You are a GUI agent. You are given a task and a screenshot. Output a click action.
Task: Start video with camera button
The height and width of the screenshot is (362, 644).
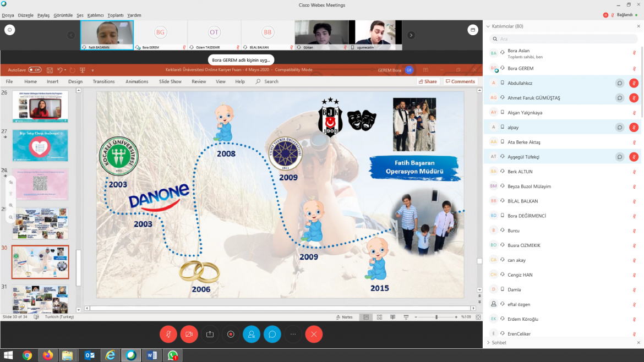pyautogui.click(x=189, y=334)
